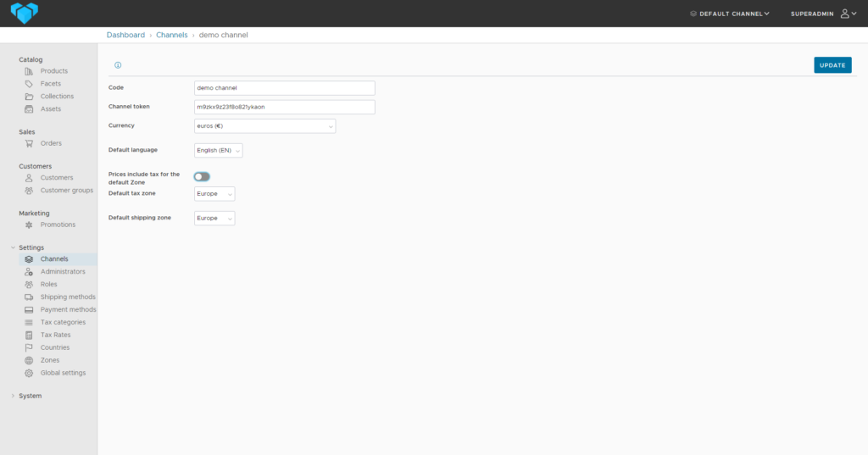Image resolution: width=868 pixels, height=455 pixels.
Task: Click the Orders shopping cart icon
Action: pyautogui.click(x=29, y=144)
